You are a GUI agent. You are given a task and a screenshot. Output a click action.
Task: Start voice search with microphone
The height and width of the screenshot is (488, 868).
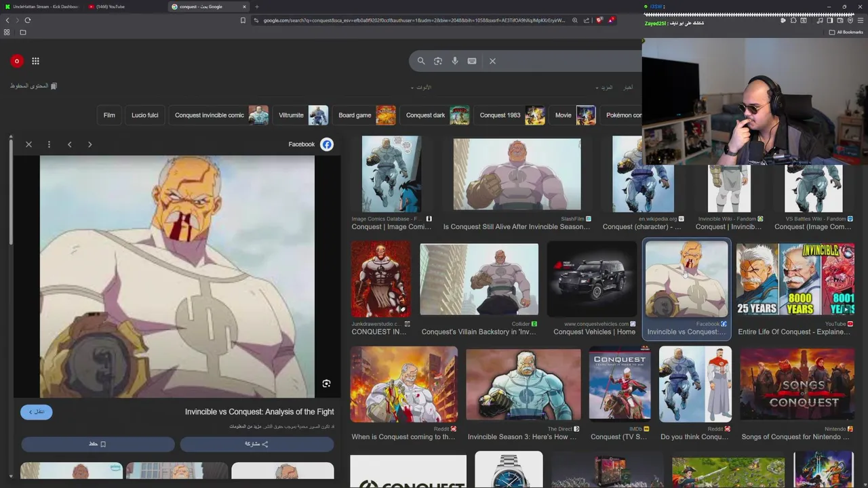tap(455, 61)
